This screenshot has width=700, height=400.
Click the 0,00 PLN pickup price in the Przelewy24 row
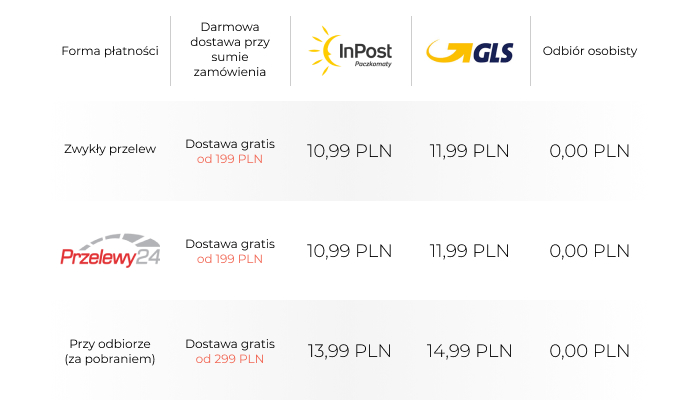coord(590,251)
